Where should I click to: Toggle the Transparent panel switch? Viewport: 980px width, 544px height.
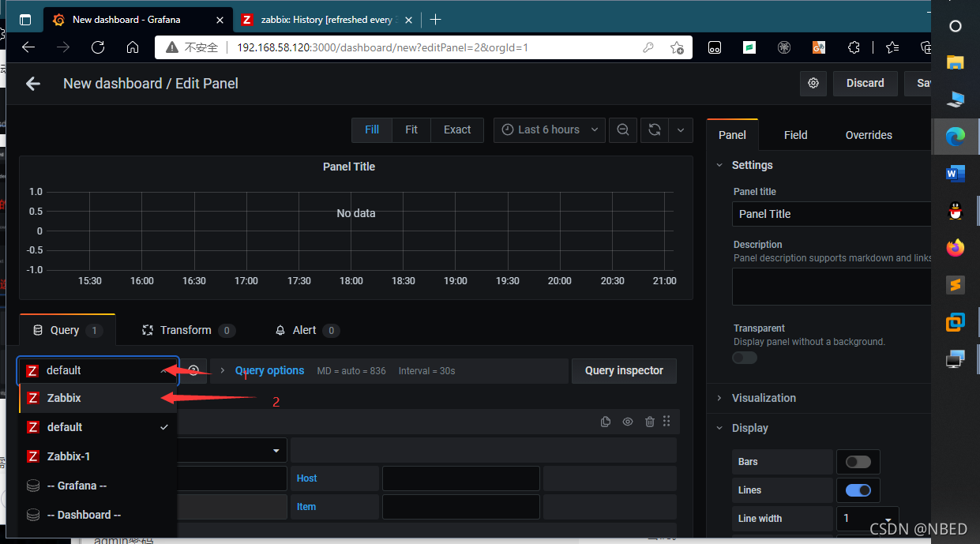pos(745,358)
